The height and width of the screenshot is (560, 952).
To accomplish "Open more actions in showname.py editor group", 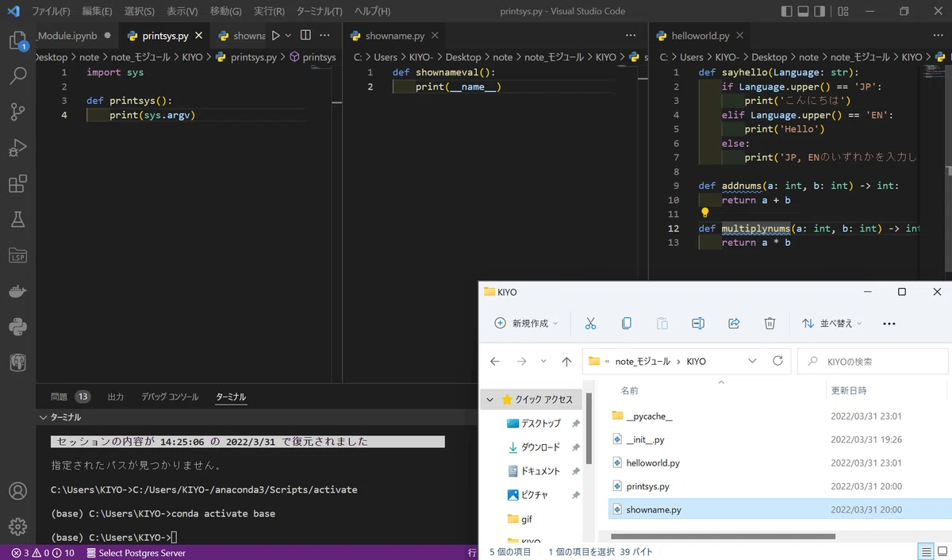I will point(631,36).
